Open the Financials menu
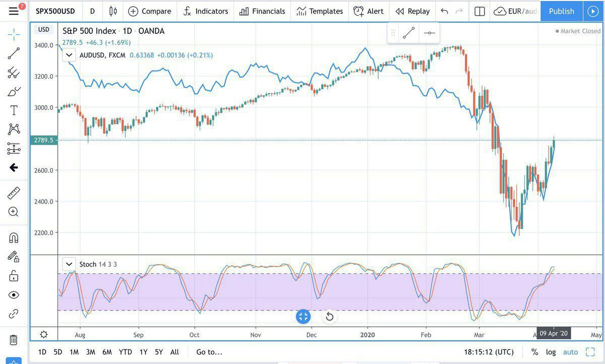This screenshot has height=364, width=605. (262, 11)
